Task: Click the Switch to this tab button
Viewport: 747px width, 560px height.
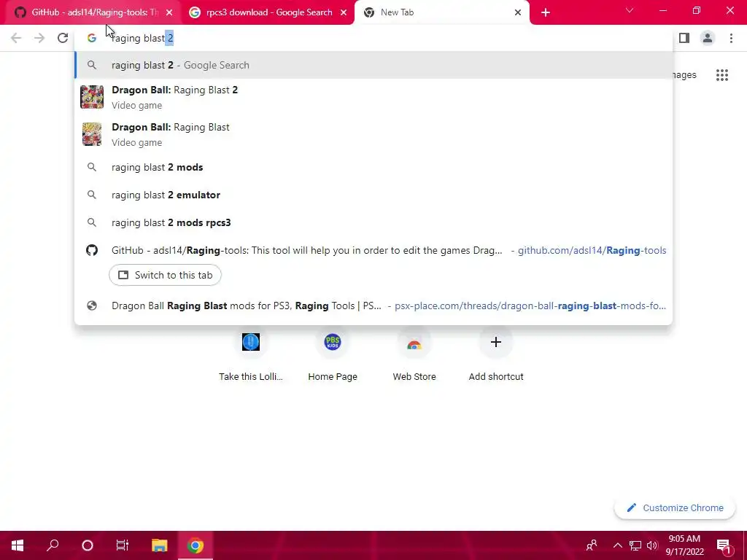Action: (165, 275)
